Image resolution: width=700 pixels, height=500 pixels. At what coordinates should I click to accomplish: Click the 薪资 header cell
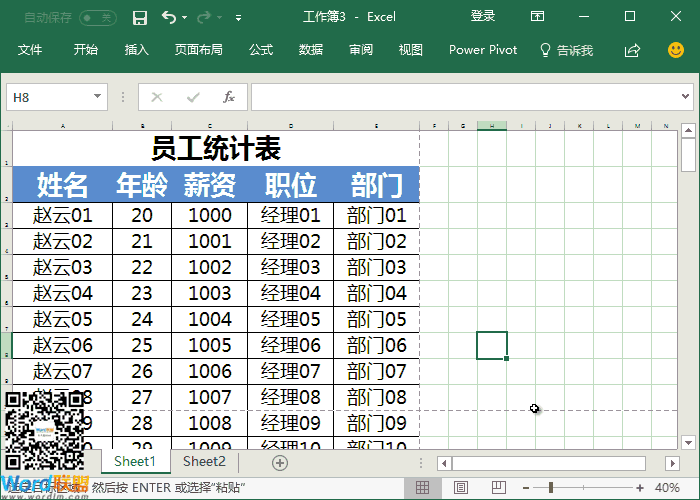[209, 184]
